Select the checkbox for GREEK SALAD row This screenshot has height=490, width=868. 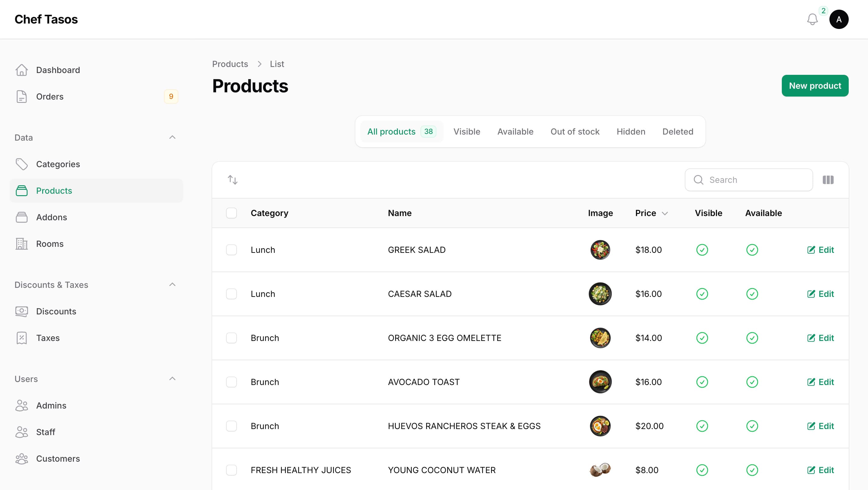pos(231,250)
